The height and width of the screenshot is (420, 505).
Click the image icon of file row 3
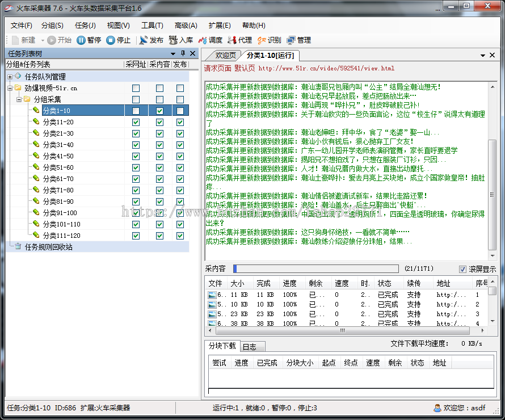pos(212,314)
